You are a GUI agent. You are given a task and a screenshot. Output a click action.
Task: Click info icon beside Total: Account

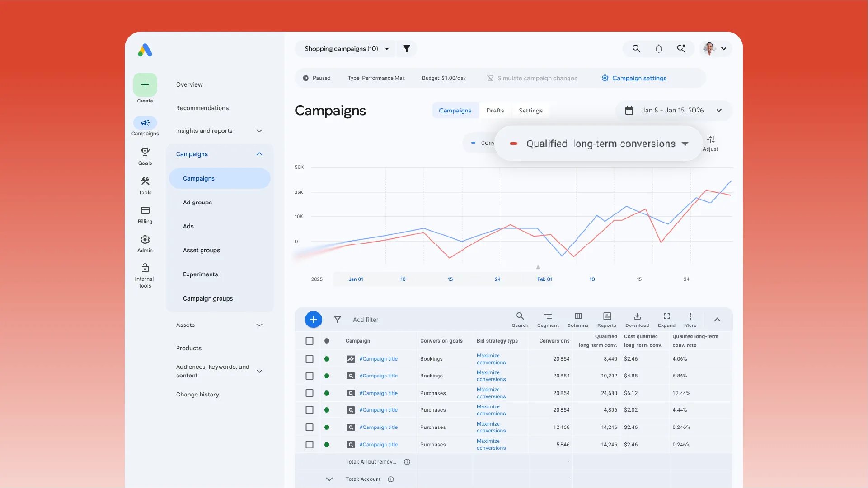click(x=391, y=479)
